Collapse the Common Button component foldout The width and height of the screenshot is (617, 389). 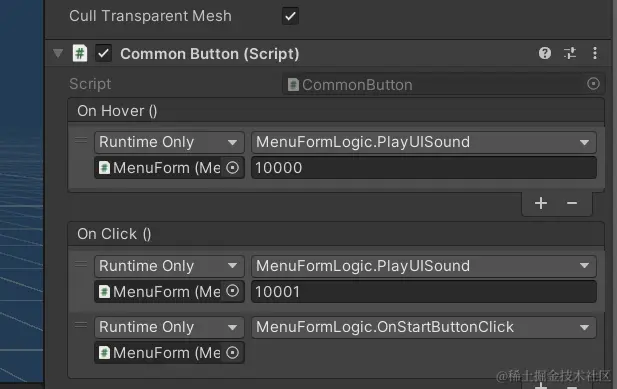pos(58,53)
